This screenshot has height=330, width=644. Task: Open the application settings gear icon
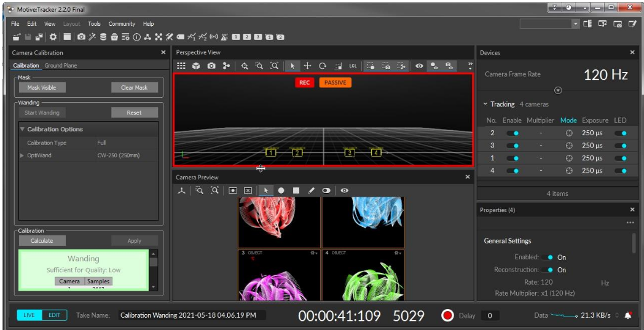pyautogui.click(x=53, y=37)
